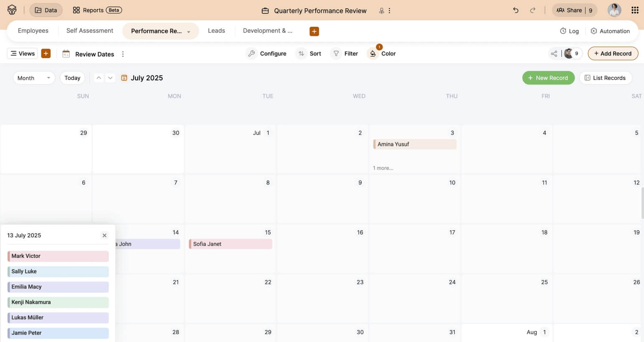Screen dimensions: 644x342
Task: Click the green New Record button
Action: [548, 78]
